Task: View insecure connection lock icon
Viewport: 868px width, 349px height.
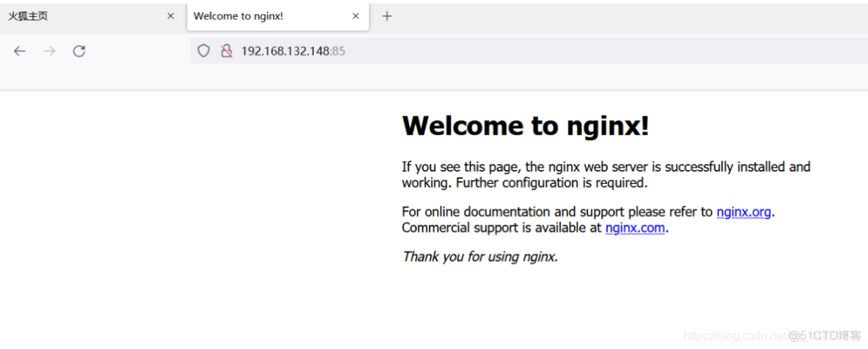Action: coord(226,51)
